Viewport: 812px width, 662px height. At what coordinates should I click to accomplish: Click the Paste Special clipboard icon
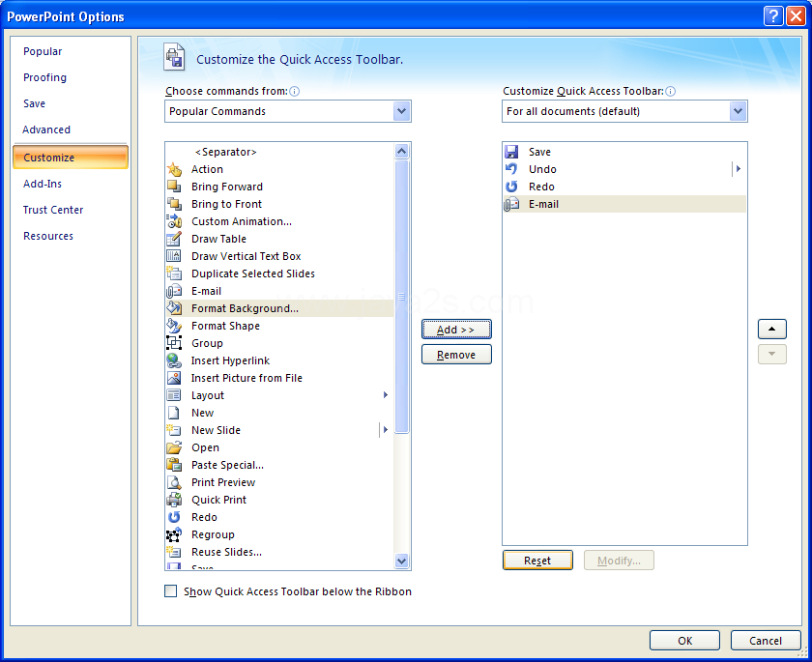[x=174, y=465]
